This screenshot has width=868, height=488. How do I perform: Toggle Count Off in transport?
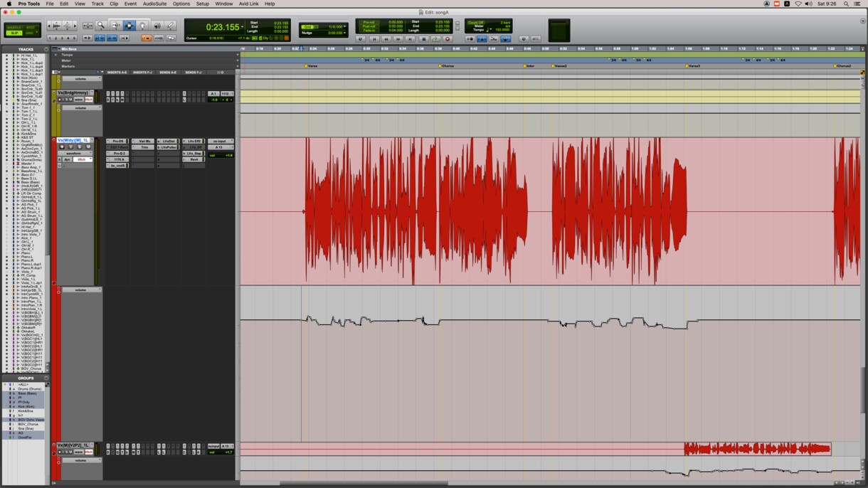[x=477, y=22]
